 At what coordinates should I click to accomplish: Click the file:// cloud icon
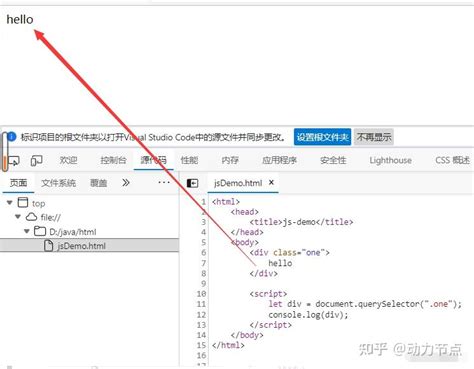[31, 217]
